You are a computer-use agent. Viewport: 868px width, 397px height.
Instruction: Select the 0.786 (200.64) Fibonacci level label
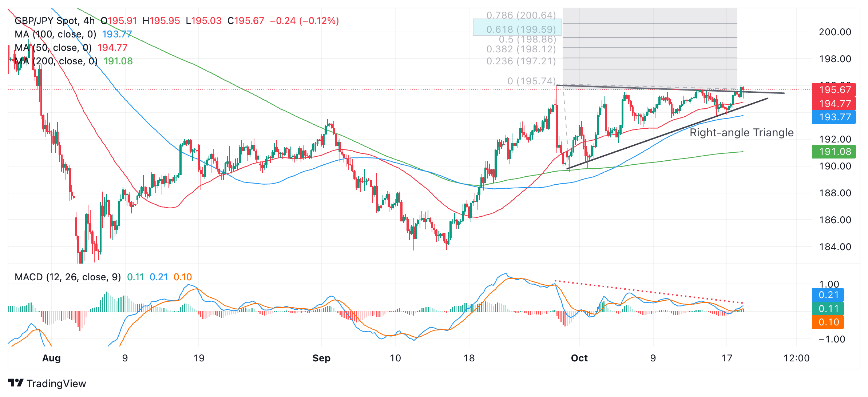521,15
